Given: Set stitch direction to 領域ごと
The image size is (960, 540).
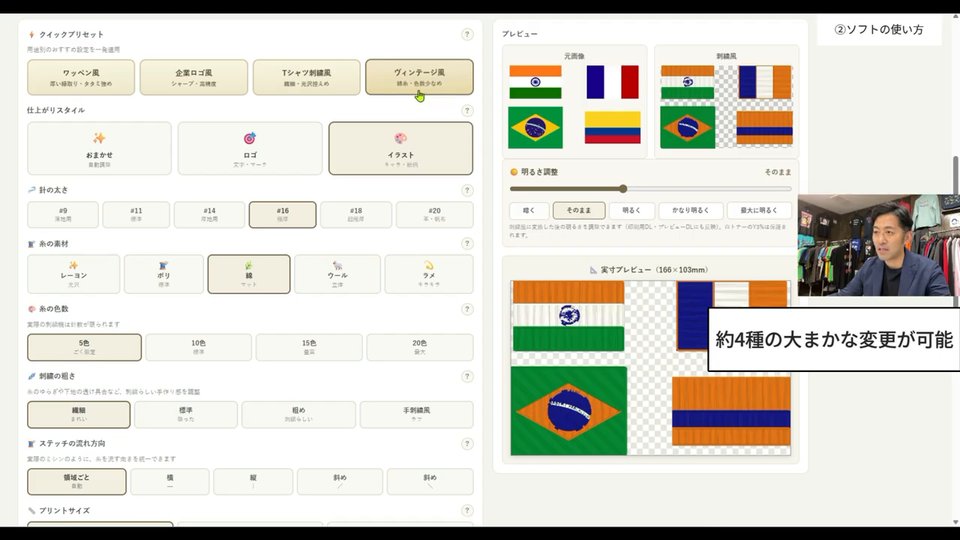Looking at the screenshot, I should [x=77, y=481].
